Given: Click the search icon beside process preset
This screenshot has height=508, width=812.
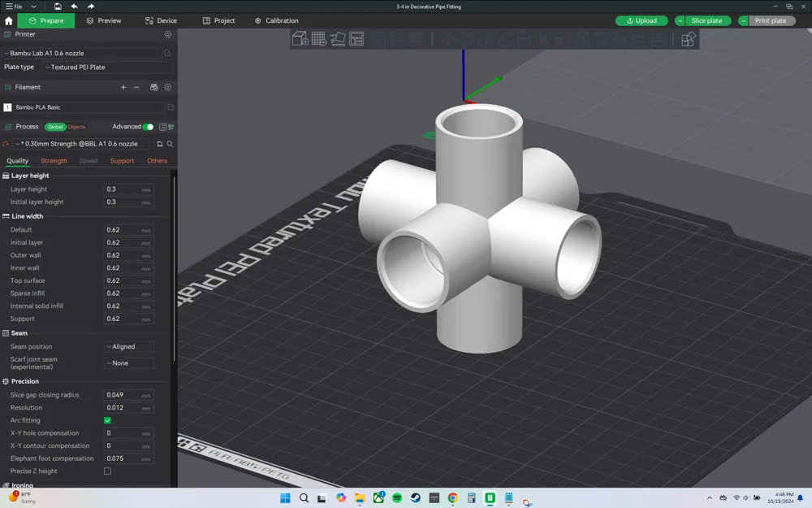Looking at the screenshot, I should 169,144.
